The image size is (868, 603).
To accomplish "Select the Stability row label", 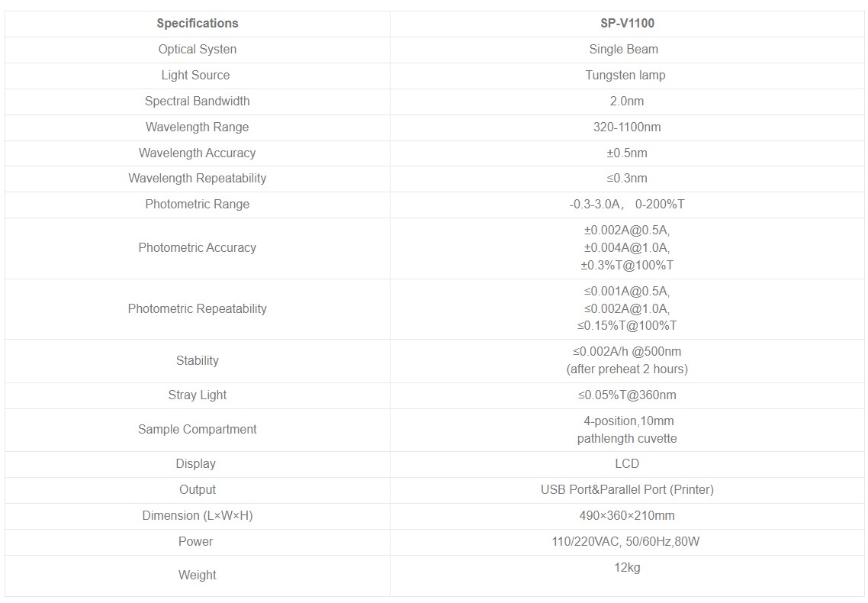I will (198, 360).
